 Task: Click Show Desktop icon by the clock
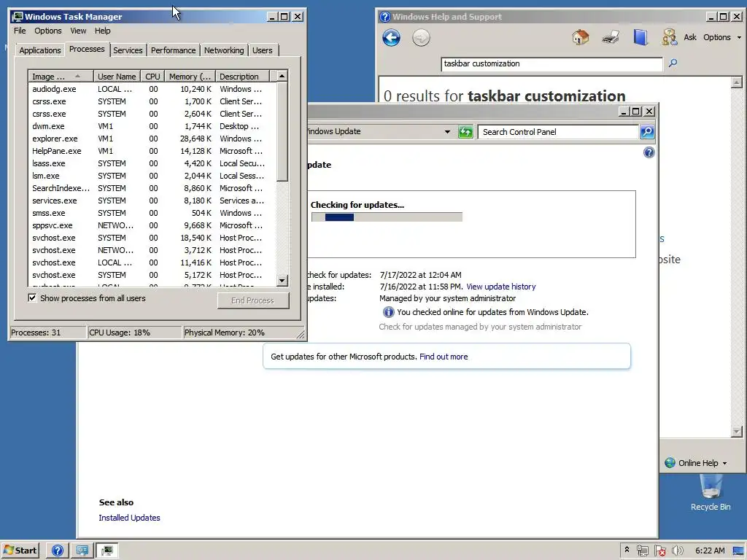point(738,551)
